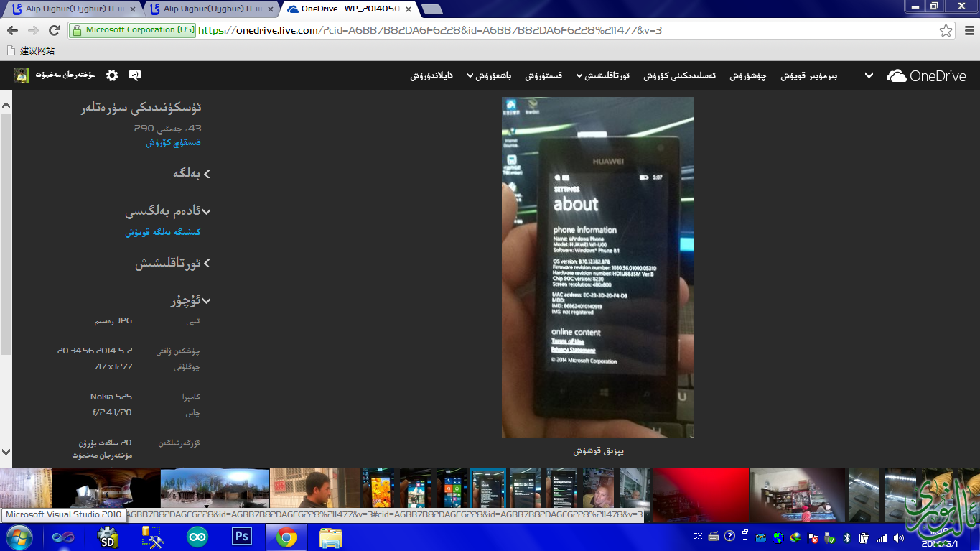Click the help question mark tray icon
The width and height of the screenshot is (980, 551).
coord(729,536)
